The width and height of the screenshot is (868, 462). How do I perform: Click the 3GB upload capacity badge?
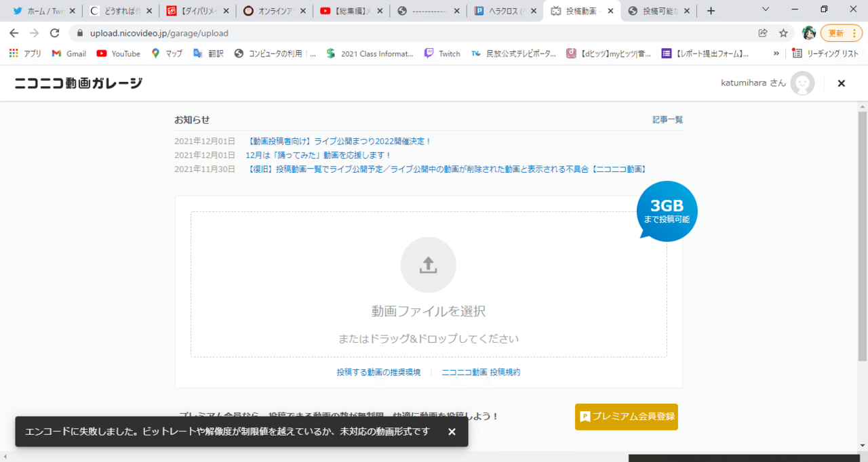667,208
